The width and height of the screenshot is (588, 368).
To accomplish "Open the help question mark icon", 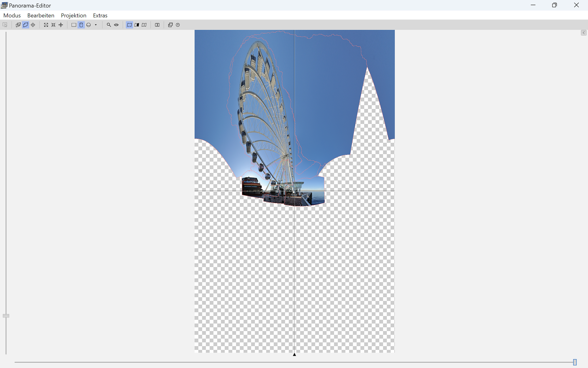I will (178, 25).
